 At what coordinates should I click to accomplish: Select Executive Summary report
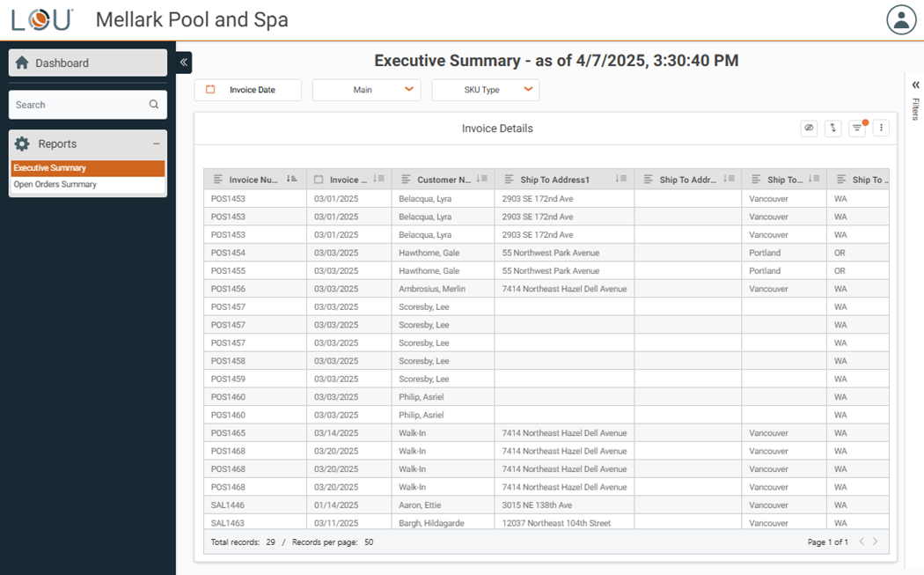pyautogui.click(x=88, y=168)
